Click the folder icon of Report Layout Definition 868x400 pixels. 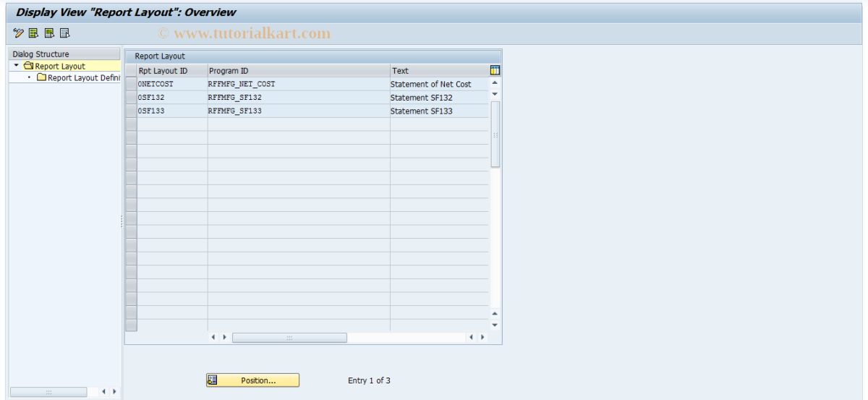(41, 77)
